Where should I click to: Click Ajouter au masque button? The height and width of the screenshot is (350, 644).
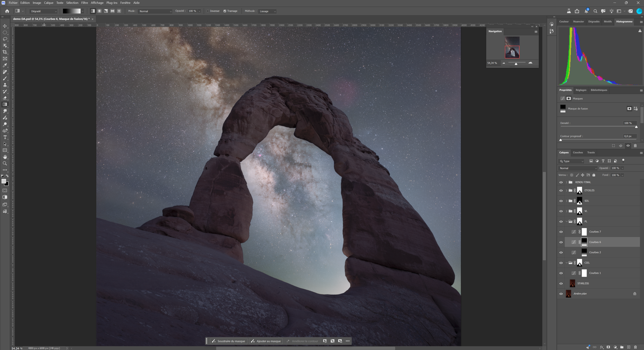click(266, 341)
